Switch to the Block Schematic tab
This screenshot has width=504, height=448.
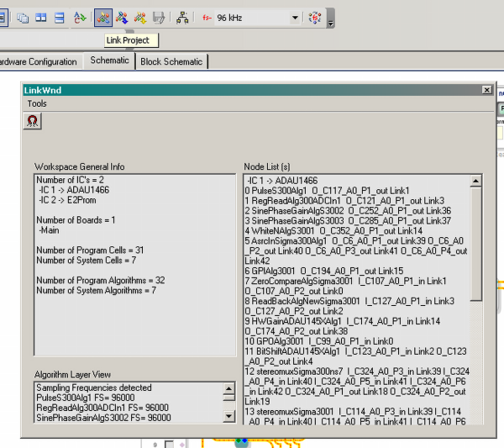click(x=171, y=61)
